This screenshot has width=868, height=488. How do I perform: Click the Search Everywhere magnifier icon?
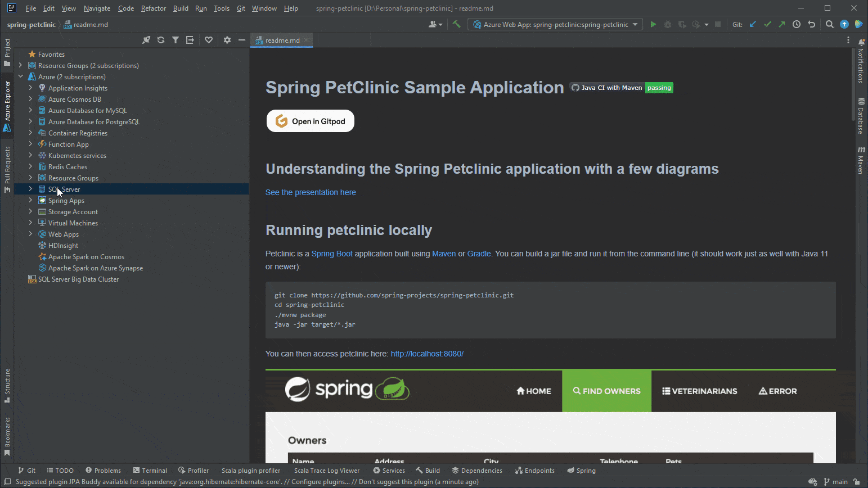tap(830, 24)
